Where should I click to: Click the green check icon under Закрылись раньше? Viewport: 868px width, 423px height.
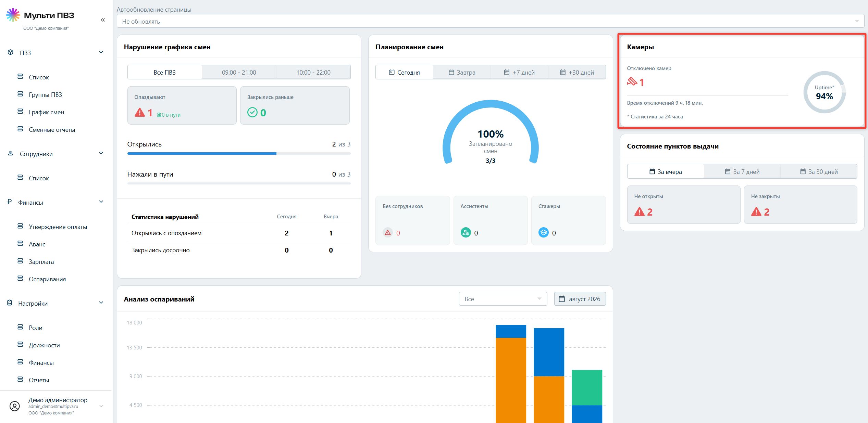[x=252, y=112]
